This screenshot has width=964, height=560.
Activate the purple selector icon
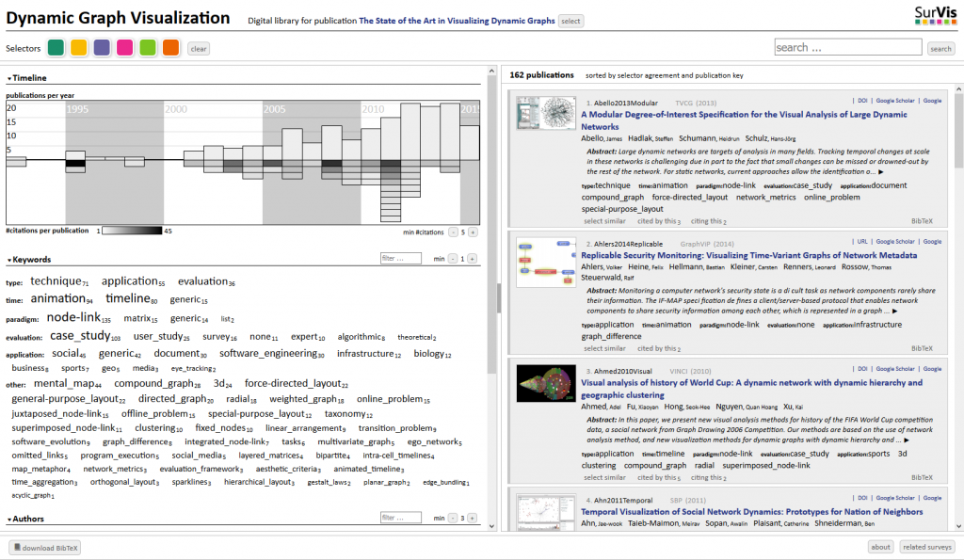coord(102,48)
